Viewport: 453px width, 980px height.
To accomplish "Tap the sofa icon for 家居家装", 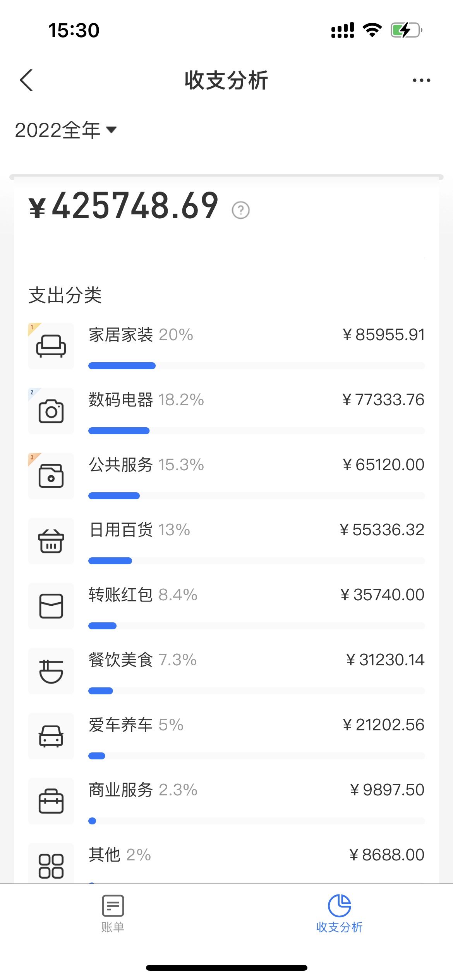I will [x=51, y=346].
